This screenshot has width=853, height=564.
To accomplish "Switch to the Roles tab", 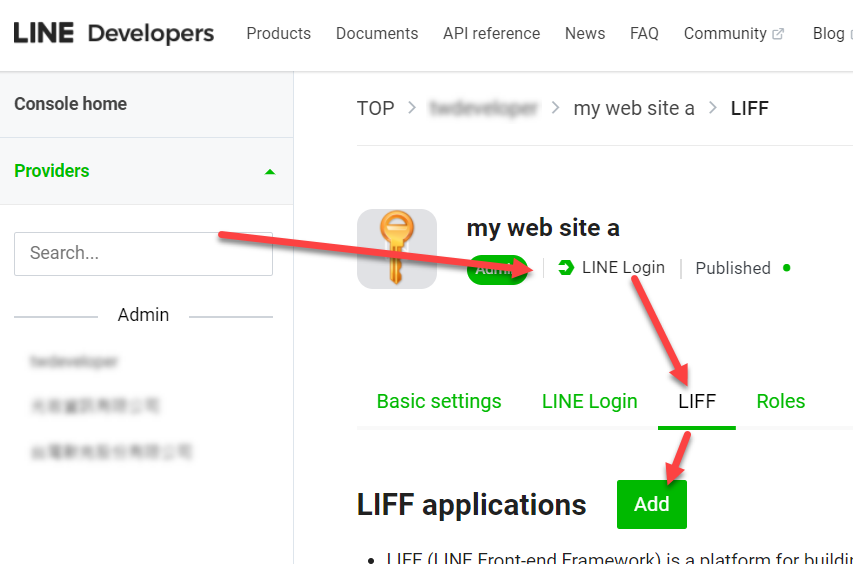I will click(780, 401).
